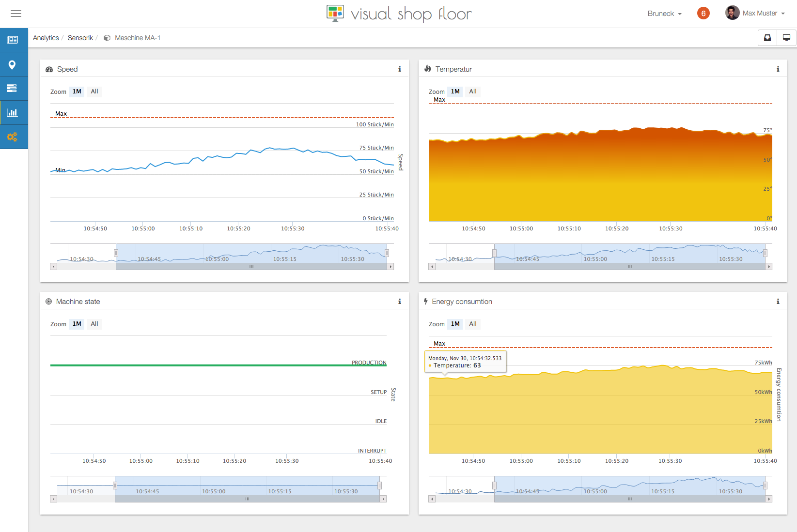Click the PRODUCTION state label
The width and height of the screenshot is (797, 532).
(x=369, y=363)
